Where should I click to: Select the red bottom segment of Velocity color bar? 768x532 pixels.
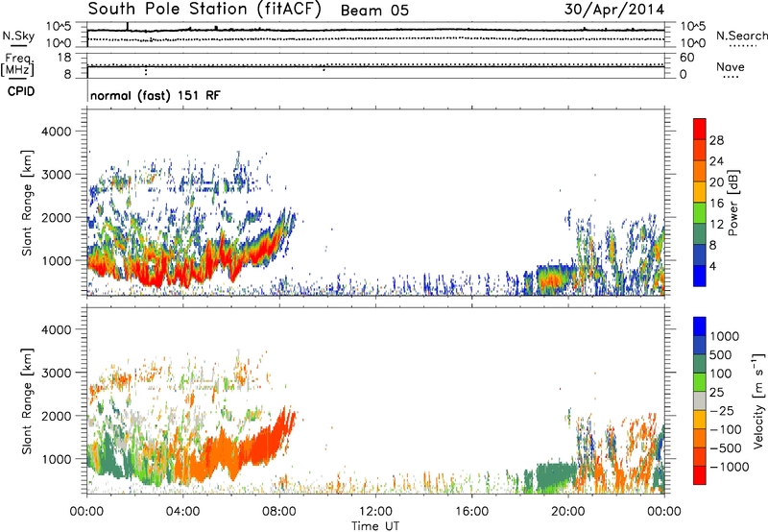point(700,475)
